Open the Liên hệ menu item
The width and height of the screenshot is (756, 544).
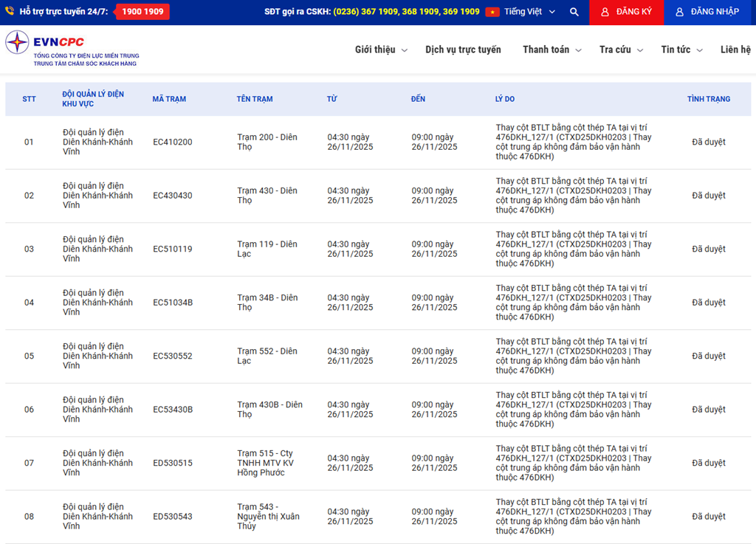(735, 50)
